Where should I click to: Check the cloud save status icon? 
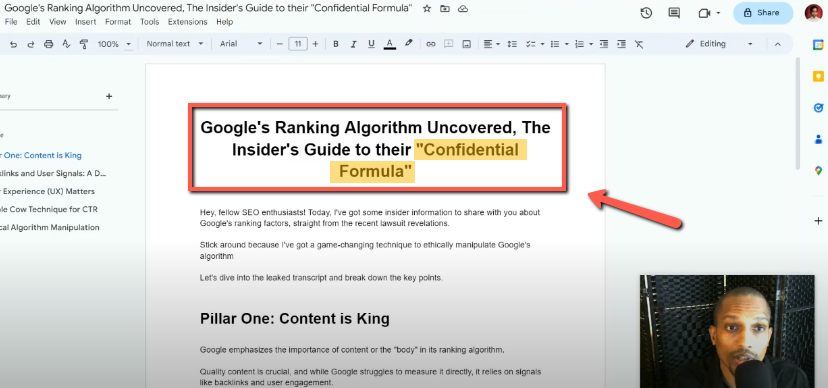(463, 8)
